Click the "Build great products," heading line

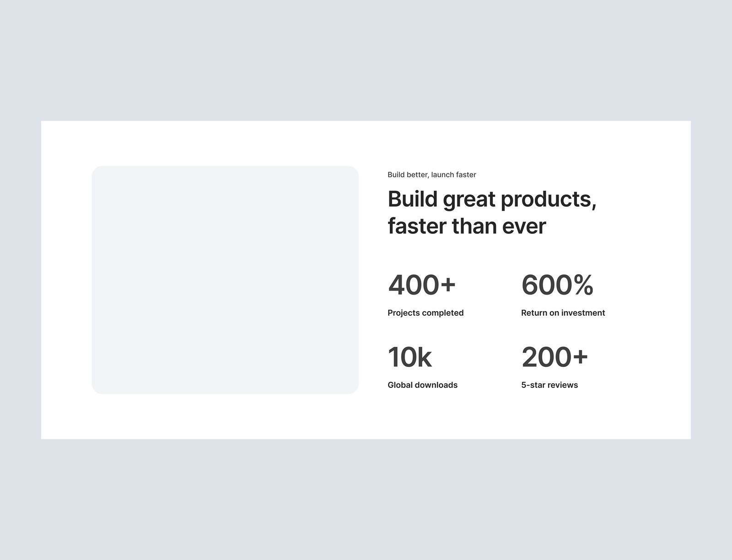click(x=492, y=199)
